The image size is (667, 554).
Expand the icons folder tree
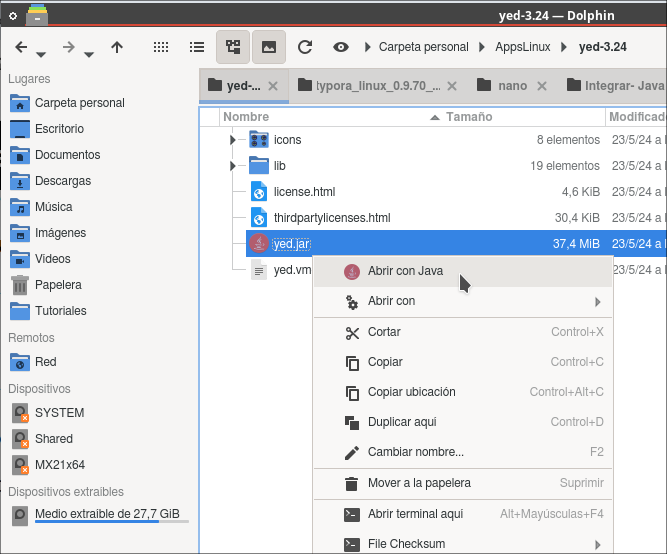pos(232,140)
